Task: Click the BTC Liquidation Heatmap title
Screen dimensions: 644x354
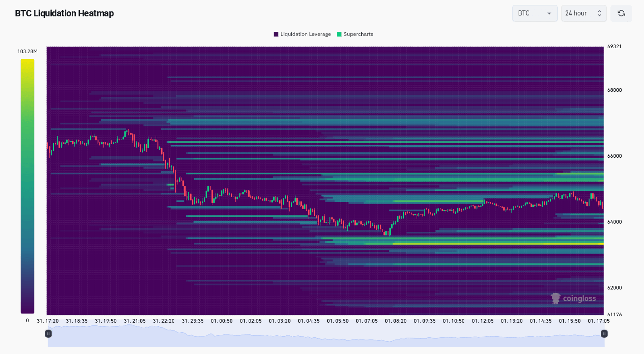Action: [64, 13]
